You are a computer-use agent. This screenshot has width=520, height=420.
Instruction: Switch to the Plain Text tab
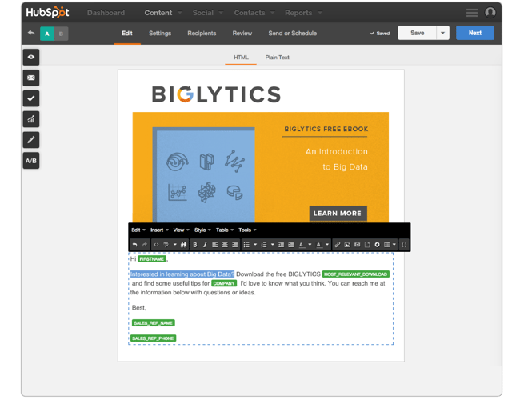coord(277,58)
